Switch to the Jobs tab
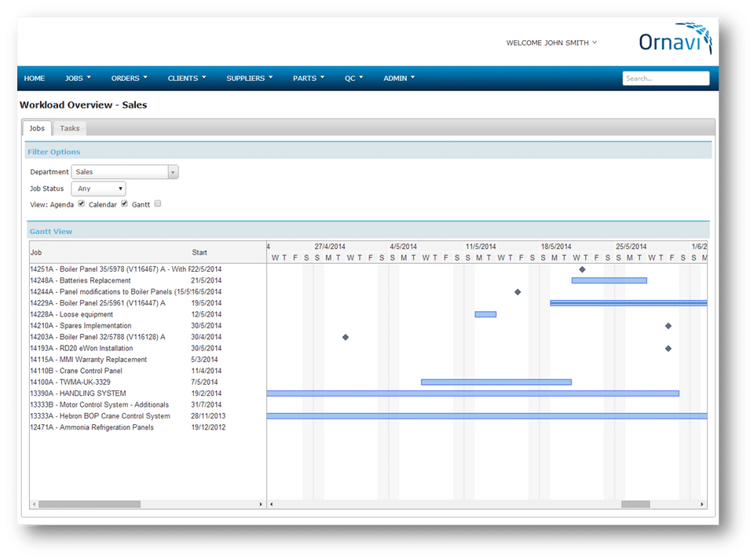 point(37,128)
